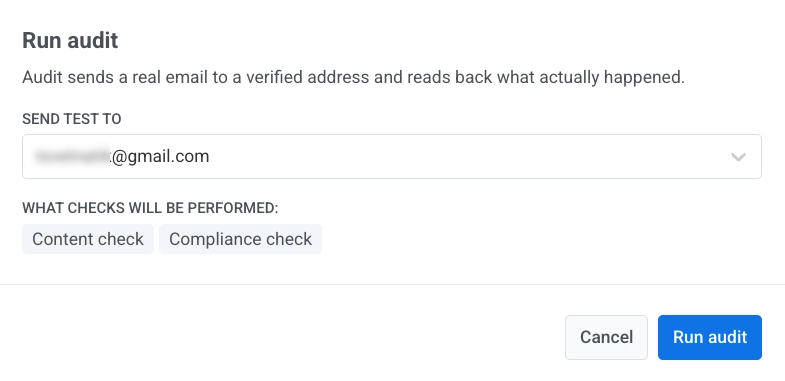
Task: Click the audit description sentence
Action: click(353, 78)
